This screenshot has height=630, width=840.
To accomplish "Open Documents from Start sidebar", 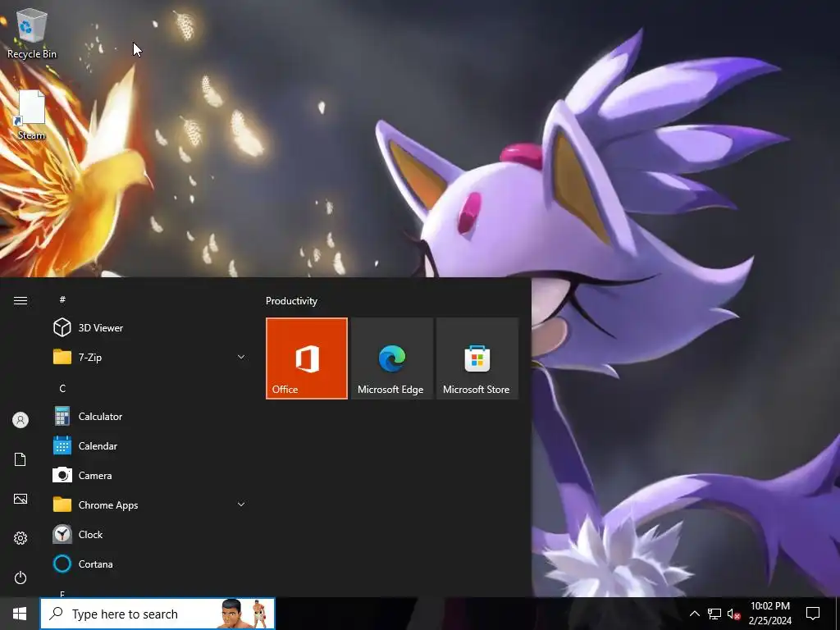I will [x=21, y=459].
